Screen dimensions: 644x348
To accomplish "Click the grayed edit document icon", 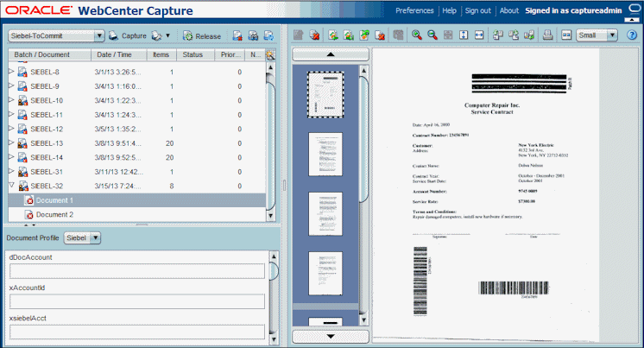I will click(298, 35).
